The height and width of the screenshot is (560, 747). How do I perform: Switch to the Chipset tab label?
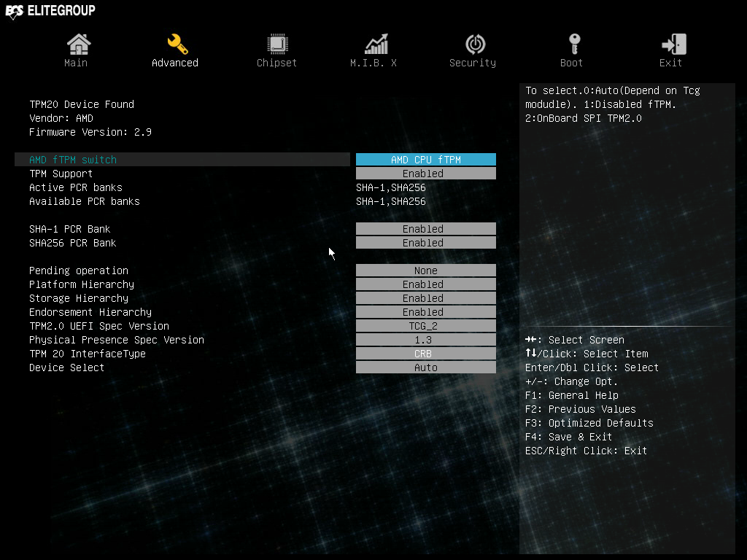click(276, 63)
